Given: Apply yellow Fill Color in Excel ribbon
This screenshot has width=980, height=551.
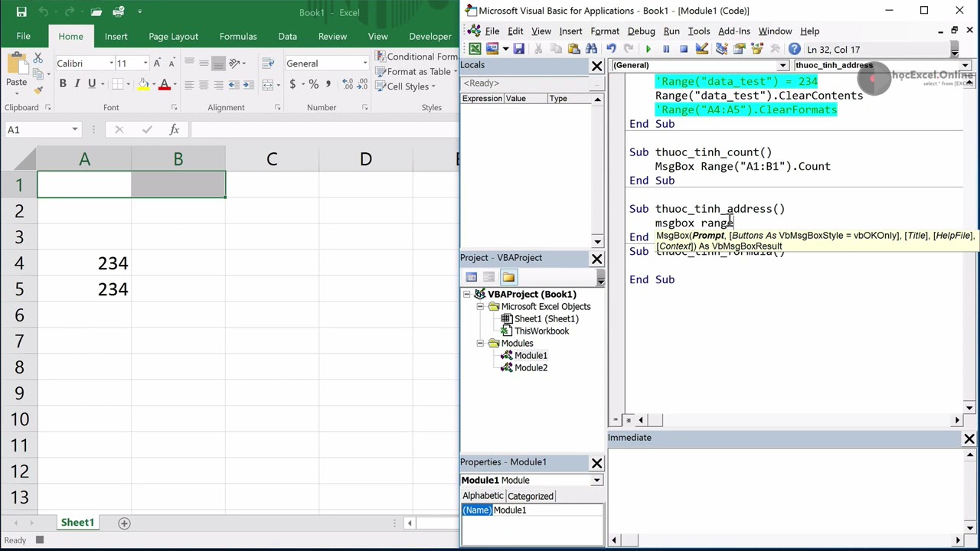Looking at the screenshot, I should [x=143, y=85].
